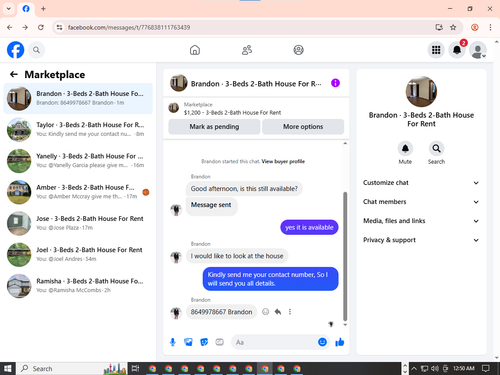Open more options for phone number message

tap(290, 312)
